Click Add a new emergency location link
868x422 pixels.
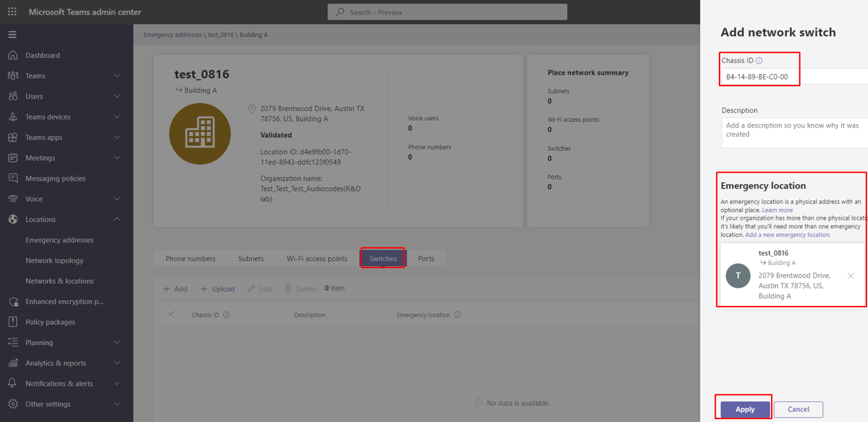click(787, 235)
